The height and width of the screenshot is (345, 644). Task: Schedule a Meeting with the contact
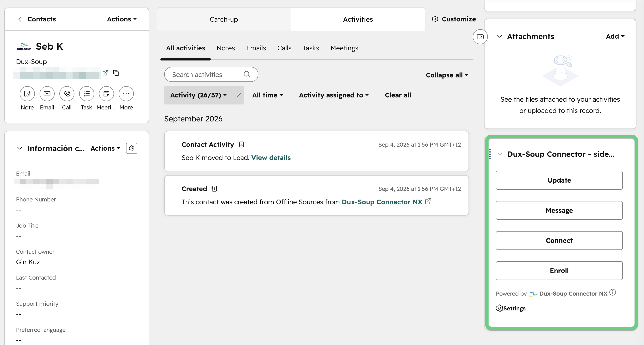106,94
